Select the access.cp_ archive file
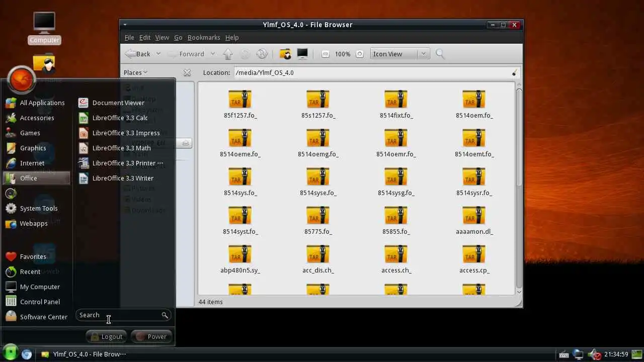 (x=474, y=259)
